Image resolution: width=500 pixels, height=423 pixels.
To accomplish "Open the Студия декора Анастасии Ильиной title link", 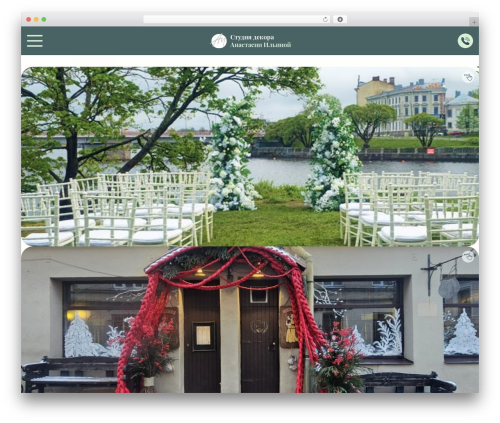I will [x=260, y=41].
